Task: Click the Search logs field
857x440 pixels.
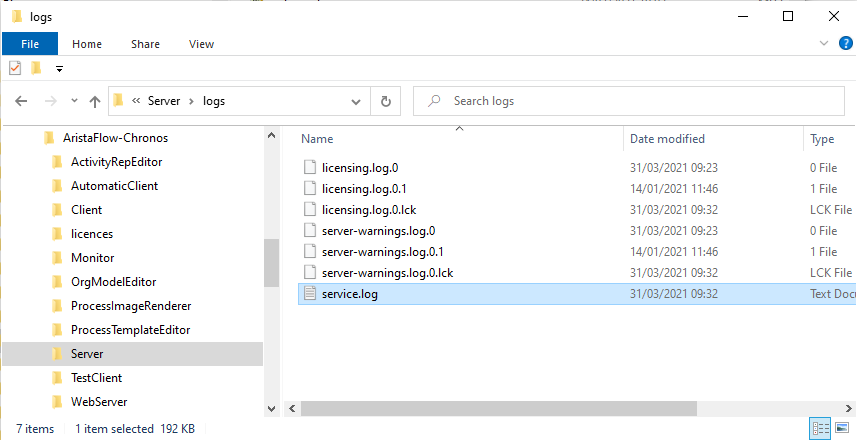Action: coord(629,101)
